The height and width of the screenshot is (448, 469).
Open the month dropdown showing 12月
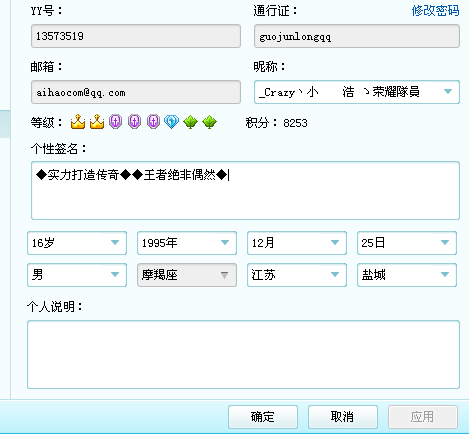(x=297, y=243)
